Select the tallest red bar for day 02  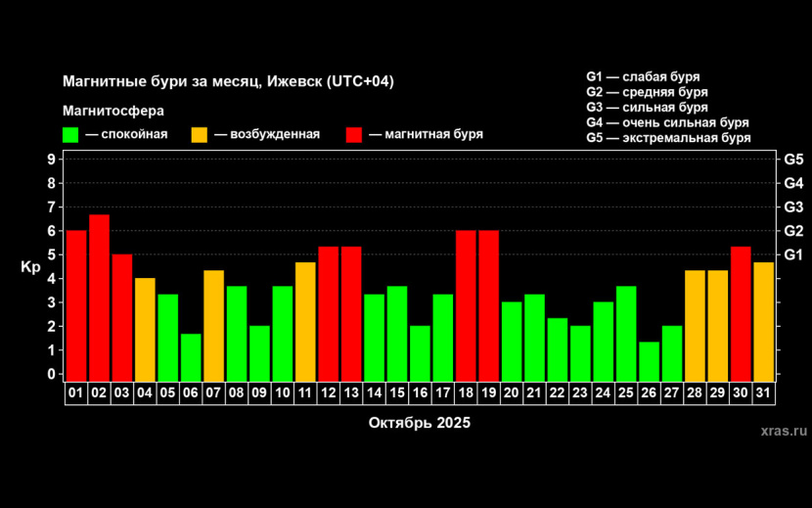(x=99, y=297)
